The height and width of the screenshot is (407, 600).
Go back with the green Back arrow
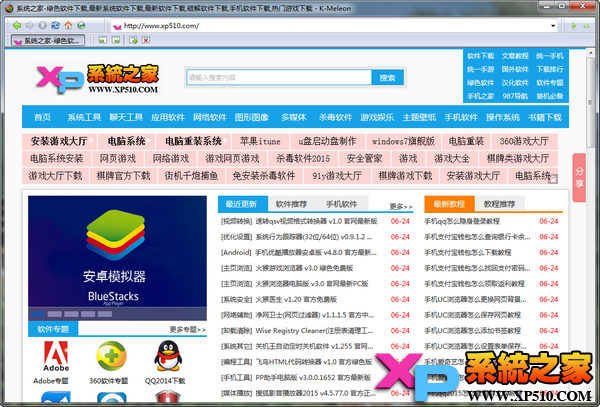click(17, 26)
